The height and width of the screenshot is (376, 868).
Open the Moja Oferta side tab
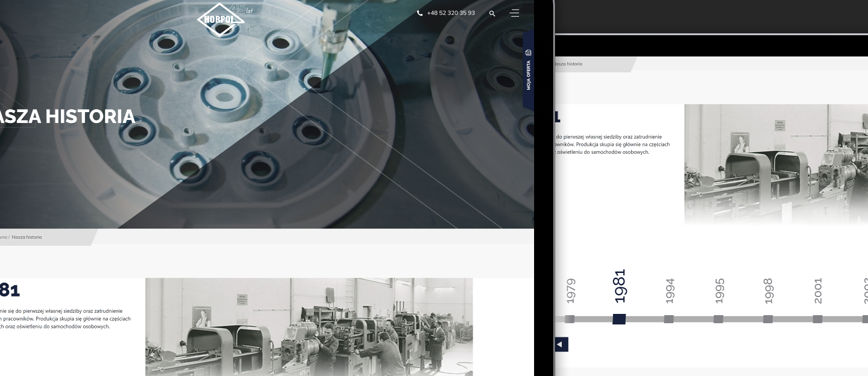(x=529, y=75)
